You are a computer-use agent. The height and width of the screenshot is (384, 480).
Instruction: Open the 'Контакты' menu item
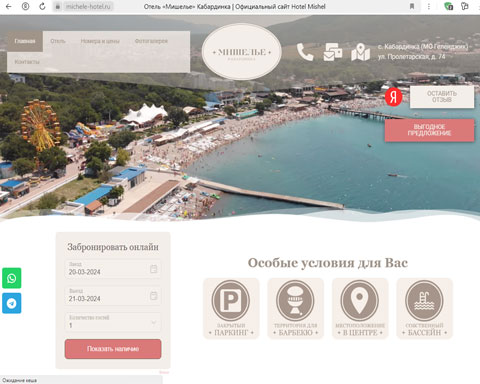tap(27, 62)
